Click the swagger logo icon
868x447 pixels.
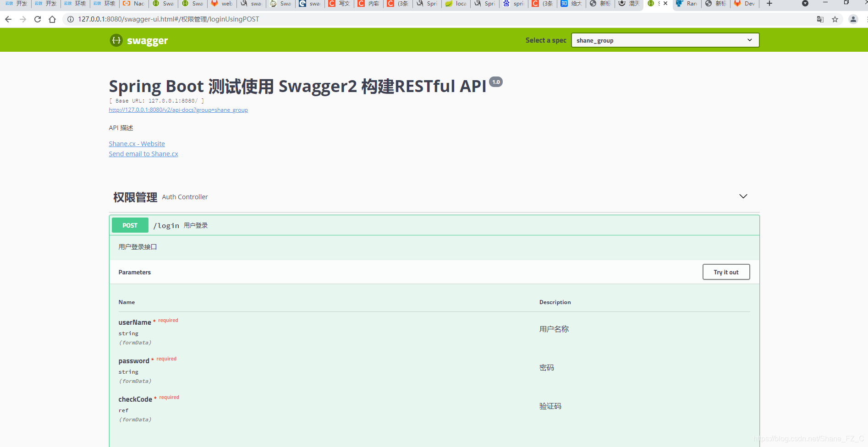click(116, 40)
